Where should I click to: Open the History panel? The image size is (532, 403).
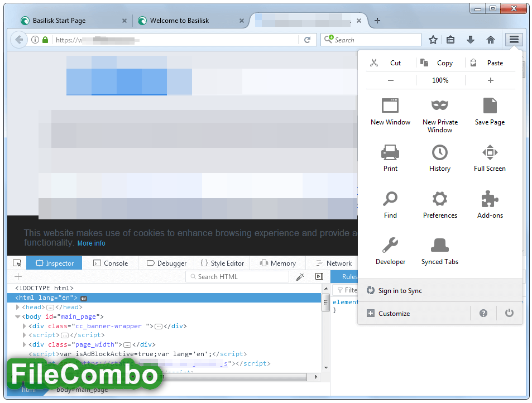point(440,158)
